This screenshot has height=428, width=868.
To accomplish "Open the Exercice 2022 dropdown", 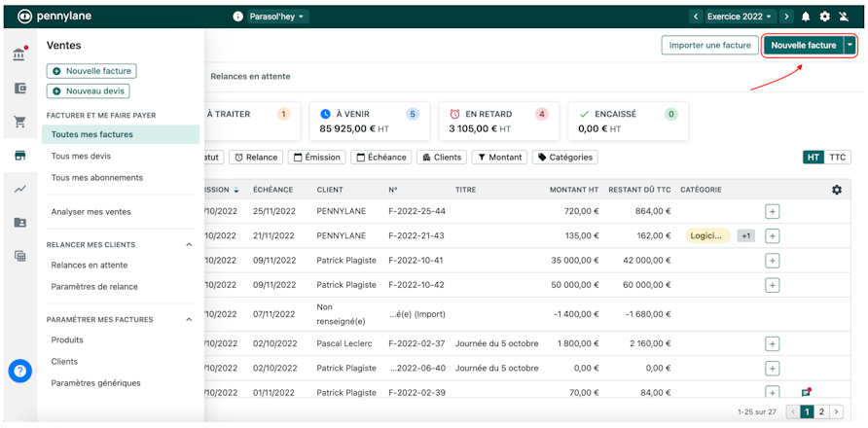I will pyautogui.click(x=740, y=17).
